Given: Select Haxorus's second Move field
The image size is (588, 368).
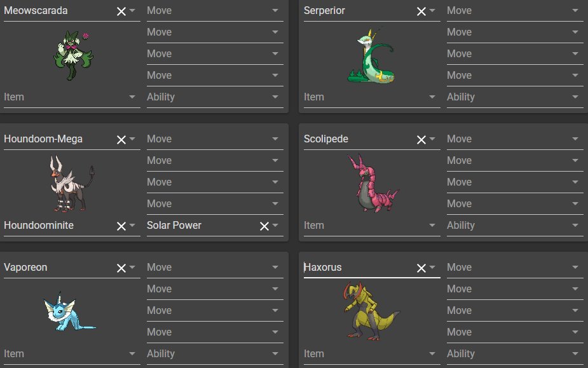Looking at the screenshot, I should pyautogui.click(x=515, y=289).
